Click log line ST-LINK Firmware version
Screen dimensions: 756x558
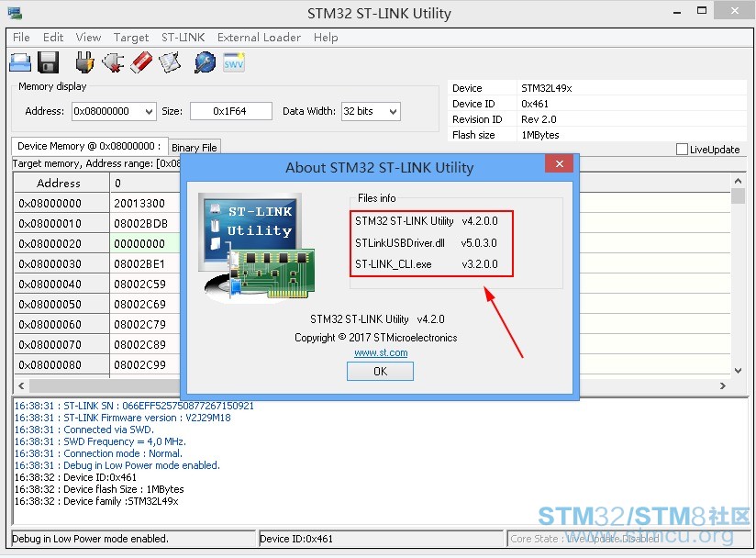[122, 418]
